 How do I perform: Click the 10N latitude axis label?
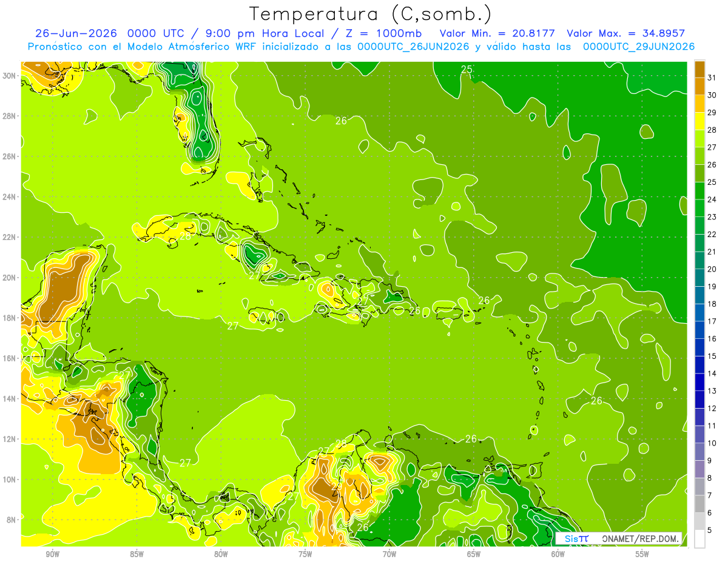[x=9, y=480]
